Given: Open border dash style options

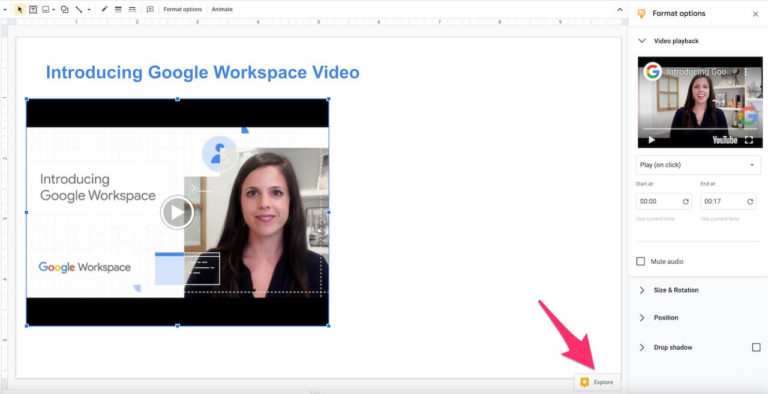Looking at the screenshot, I should point(132,9).
